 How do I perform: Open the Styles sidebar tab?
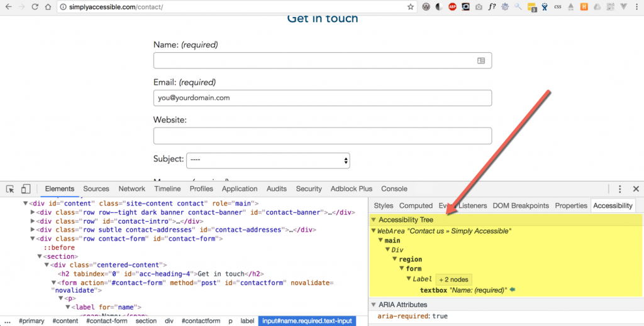pos(383,205)
